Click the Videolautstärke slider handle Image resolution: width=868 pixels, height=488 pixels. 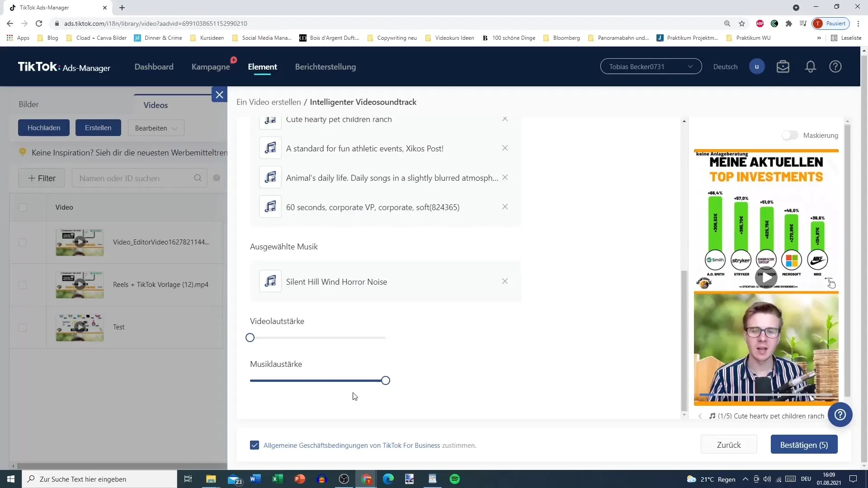(250, 338)
